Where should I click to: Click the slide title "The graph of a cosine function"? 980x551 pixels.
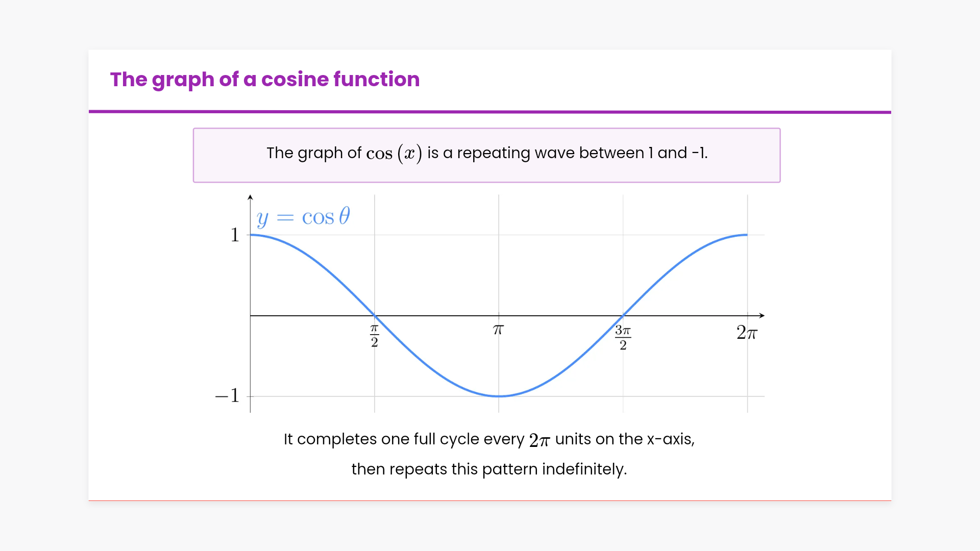(x=264, y=80)
